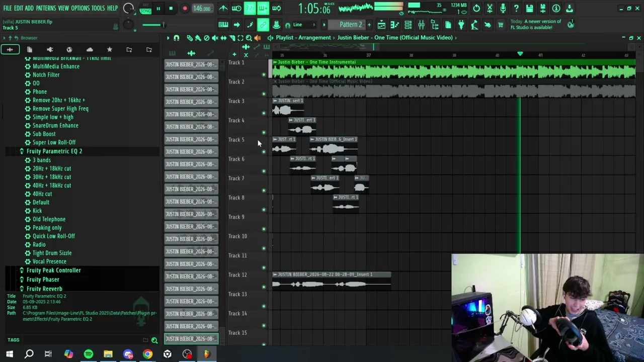Viewport: 644px width, 362px height.
Task: Open the Playlist options menu arrow
Action: [168, 38]
